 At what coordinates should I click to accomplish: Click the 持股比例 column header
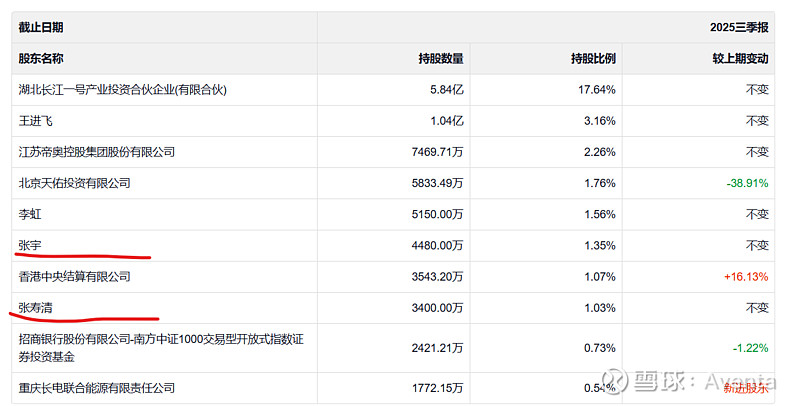593,59
